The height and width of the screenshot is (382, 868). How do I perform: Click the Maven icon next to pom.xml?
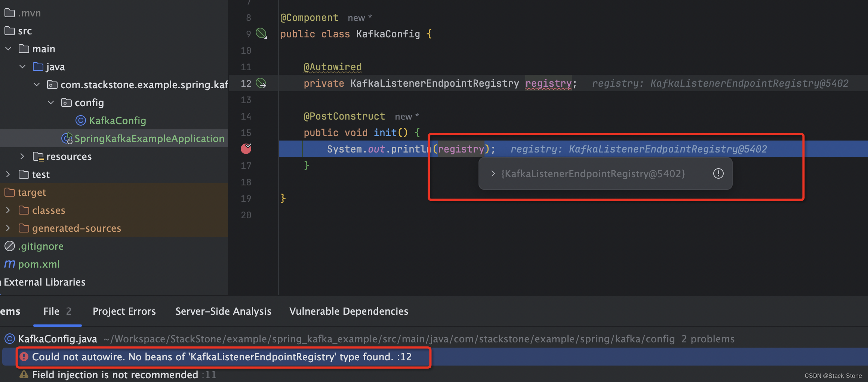pyautogui.click(x=9, y=264)
